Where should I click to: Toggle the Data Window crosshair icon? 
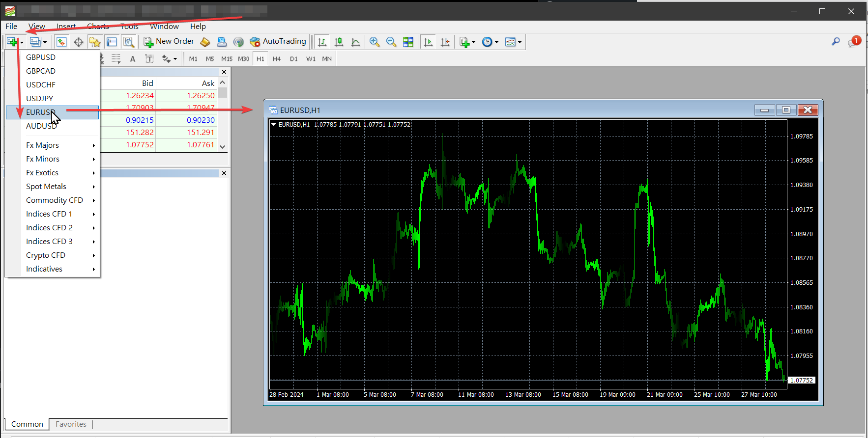78,42
